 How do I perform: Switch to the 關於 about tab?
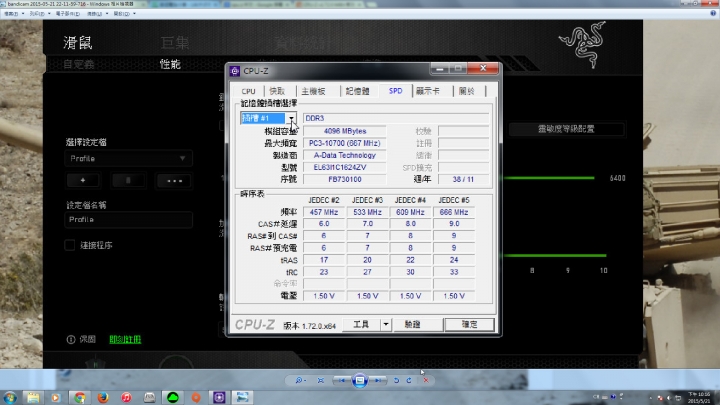point(467,91)
